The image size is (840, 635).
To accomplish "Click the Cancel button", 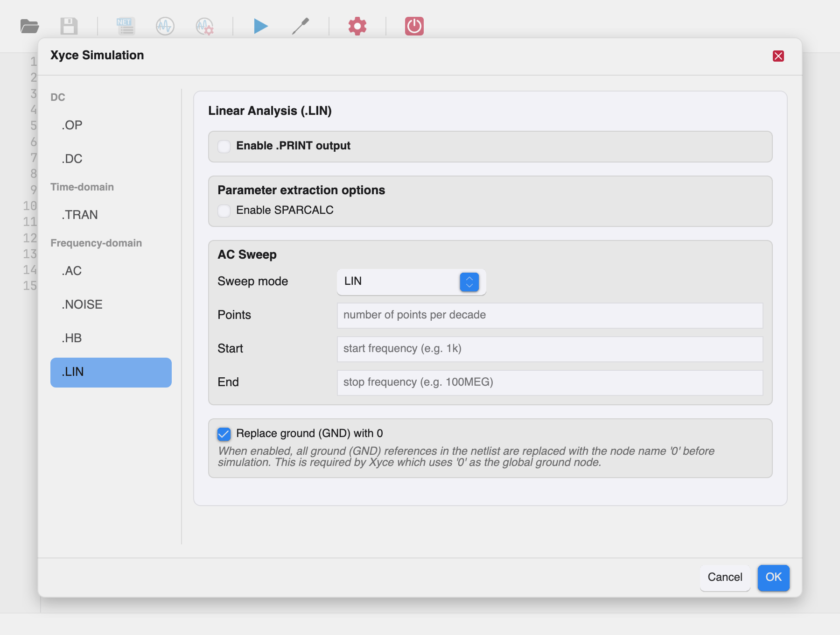I will click(x=725, y=578).
